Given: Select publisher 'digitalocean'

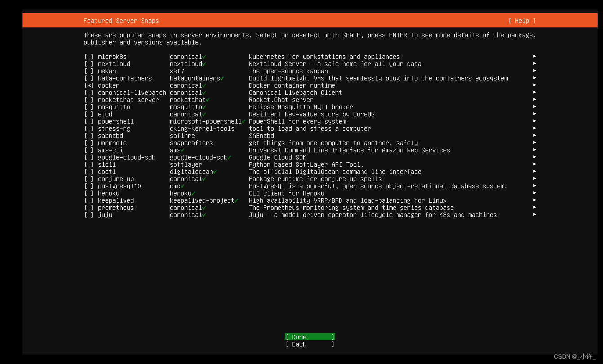Looking at the screenshot, I should (191, 172).
